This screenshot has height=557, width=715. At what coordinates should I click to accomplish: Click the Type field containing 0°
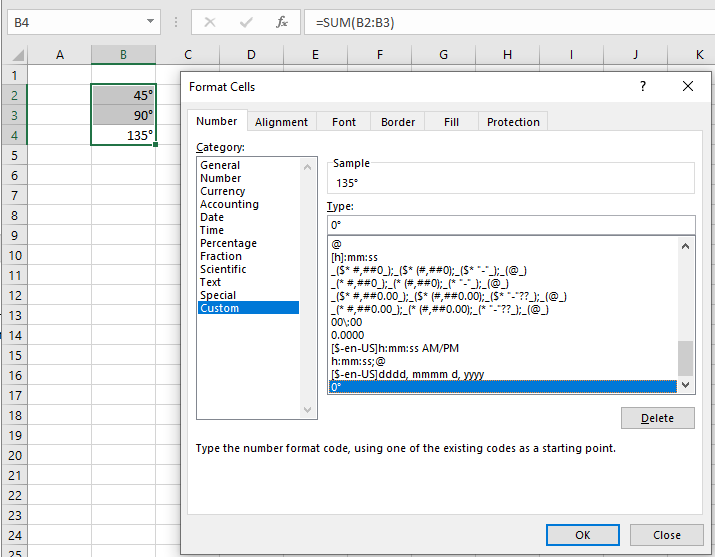[x=511, y=225]
